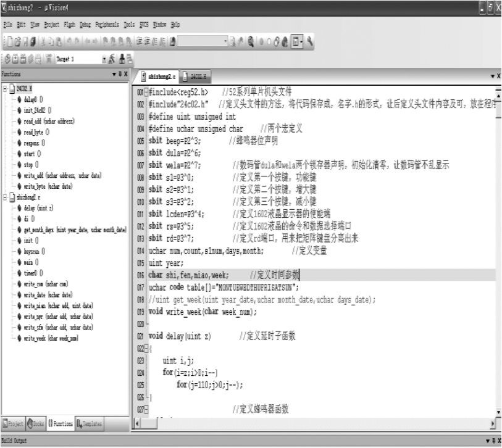Switch to the Project panel tab
The image size is (502, 448).
point(13,424)
